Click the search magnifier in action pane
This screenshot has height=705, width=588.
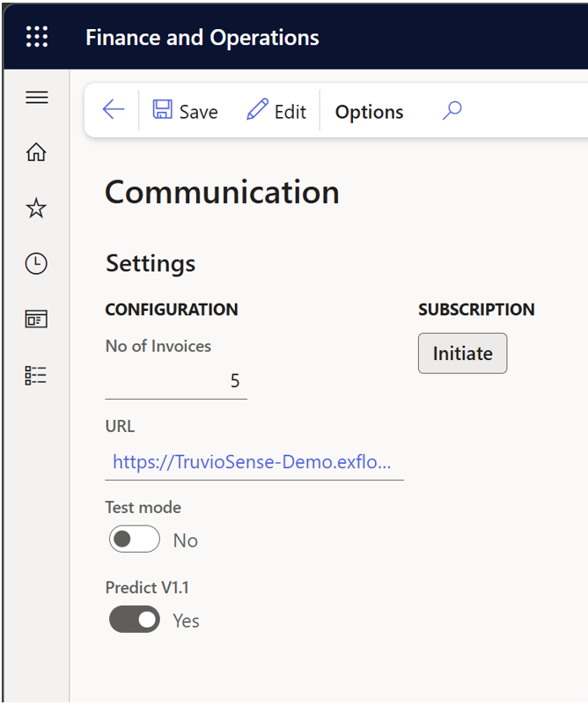pos(452,110)
